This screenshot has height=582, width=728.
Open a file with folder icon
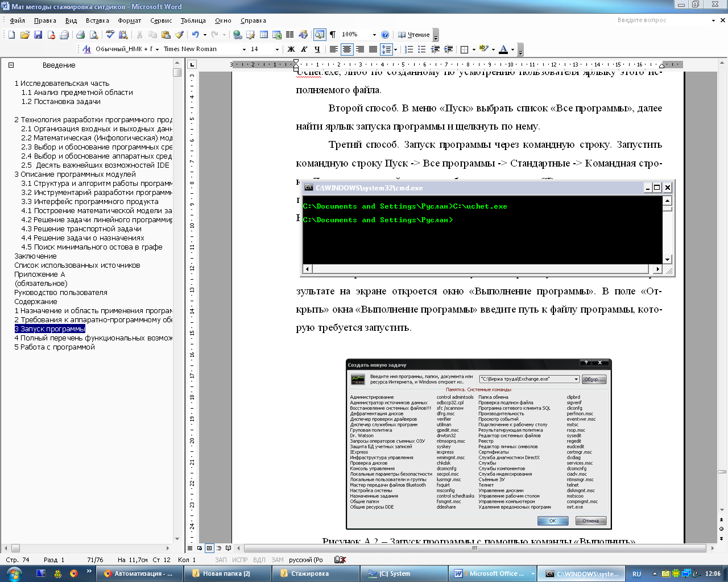pos(24,35)
